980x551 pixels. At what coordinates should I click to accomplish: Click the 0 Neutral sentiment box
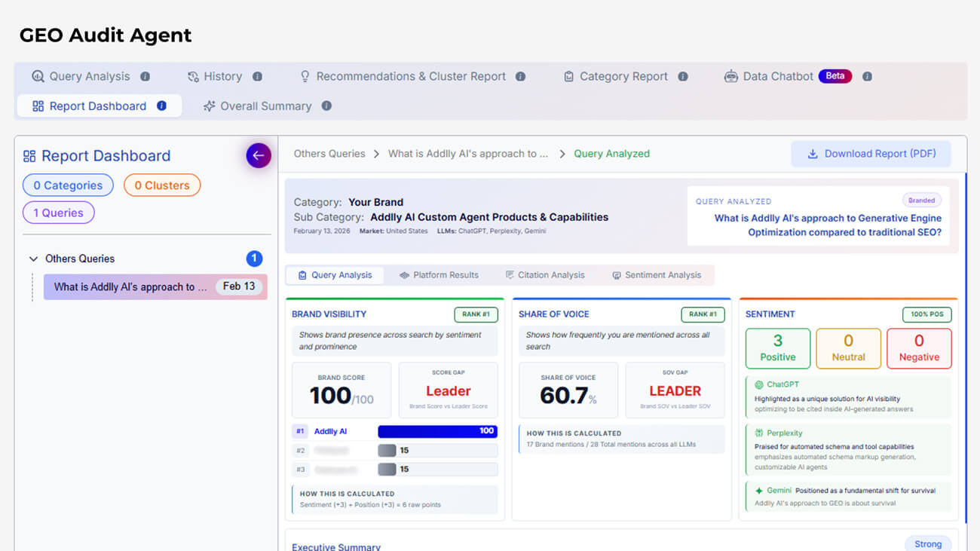(x=848, y=348)
